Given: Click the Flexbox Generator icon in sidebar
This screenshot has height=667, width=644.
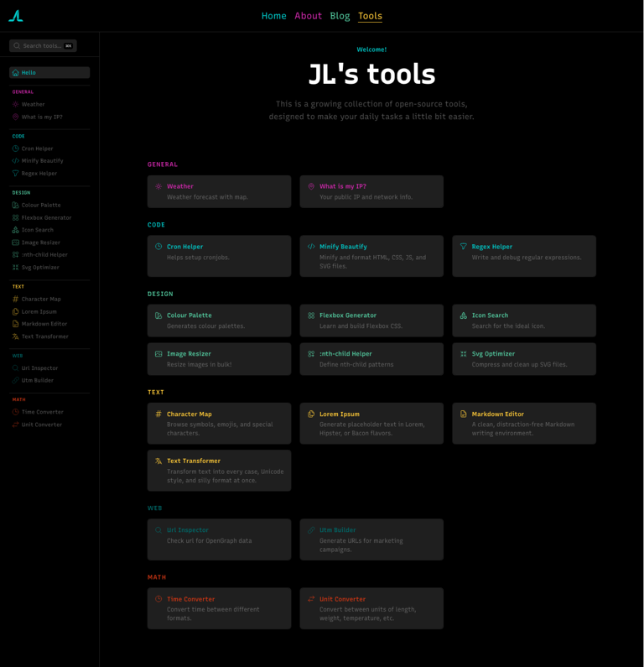Looking at the screenshot, I should point(15,217).
